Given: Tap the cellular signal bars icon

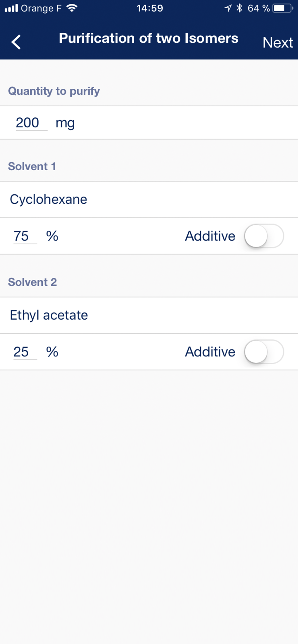Looking at the screenshot, I should [12, 8].
